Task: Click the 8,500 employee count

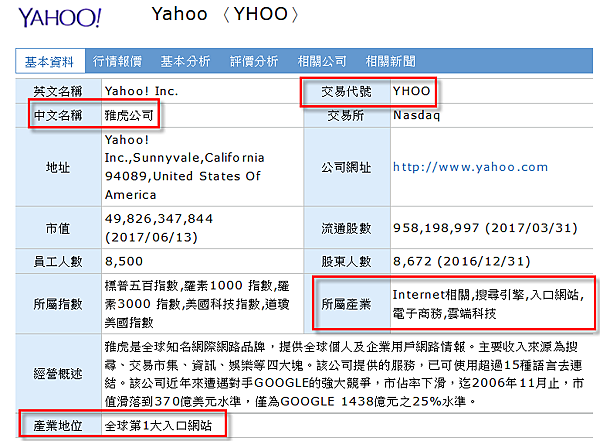Action: 124,261
